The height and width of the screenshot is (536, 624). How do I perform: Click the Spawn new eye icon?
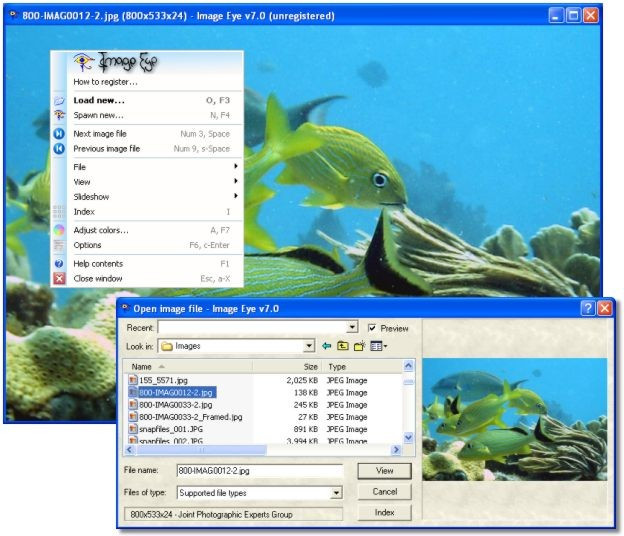point(59,115)
